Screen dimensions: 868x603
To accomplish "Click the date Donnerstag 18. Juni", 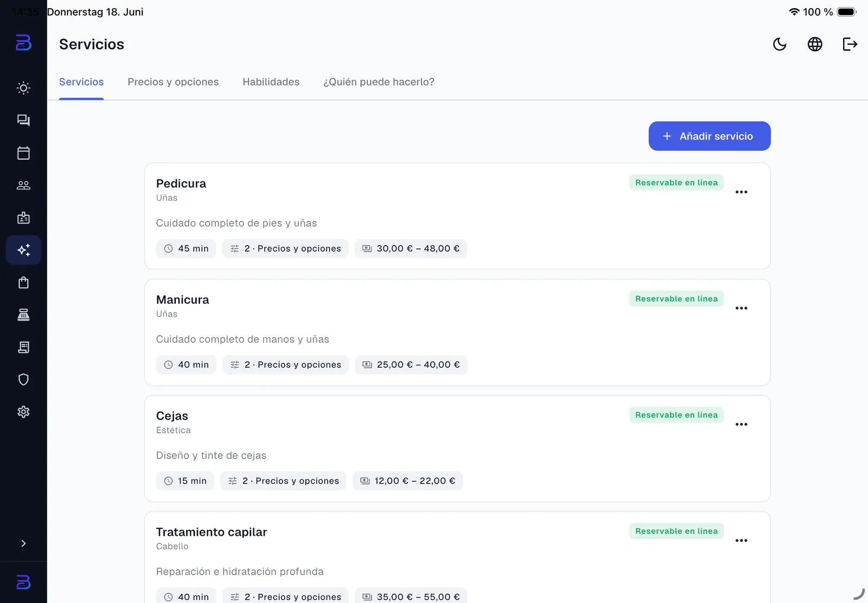I will [x=95, y=12].
